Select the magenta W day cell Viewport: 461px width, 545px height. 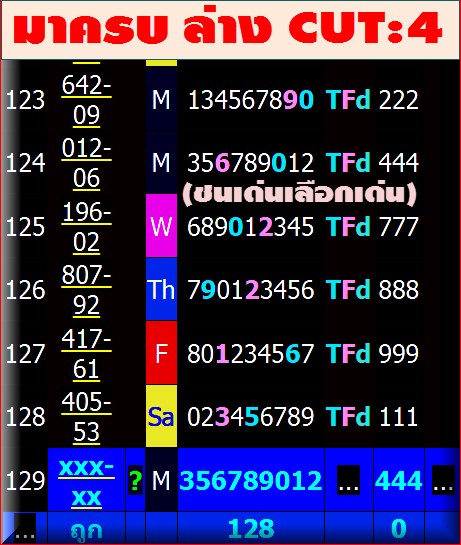161,226
